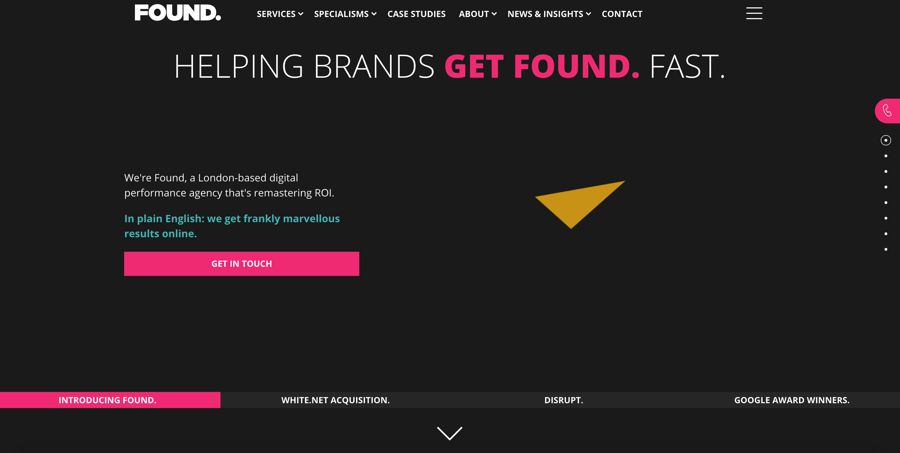Image resolution: width=900 pixels, height=453 pixels.
Task: Click the Get In Touch button
Action: point(242,264)
